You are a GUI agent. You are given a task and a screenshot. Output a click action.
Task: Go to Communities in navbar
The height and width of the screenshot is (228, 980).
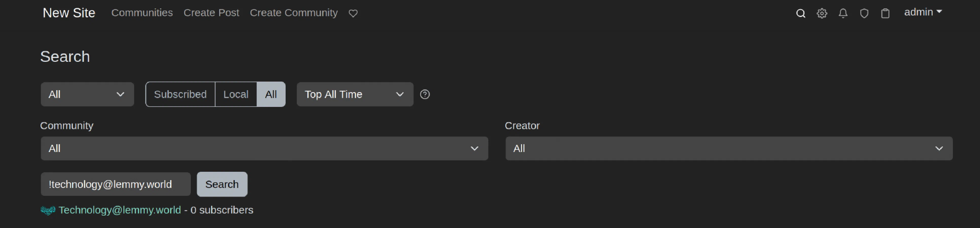(x=142, y=13)
